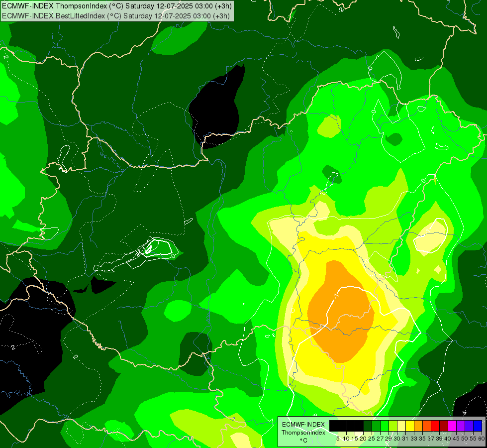Click legend scale value 33
The image size is (487, 448).
(x=414, y=439)
